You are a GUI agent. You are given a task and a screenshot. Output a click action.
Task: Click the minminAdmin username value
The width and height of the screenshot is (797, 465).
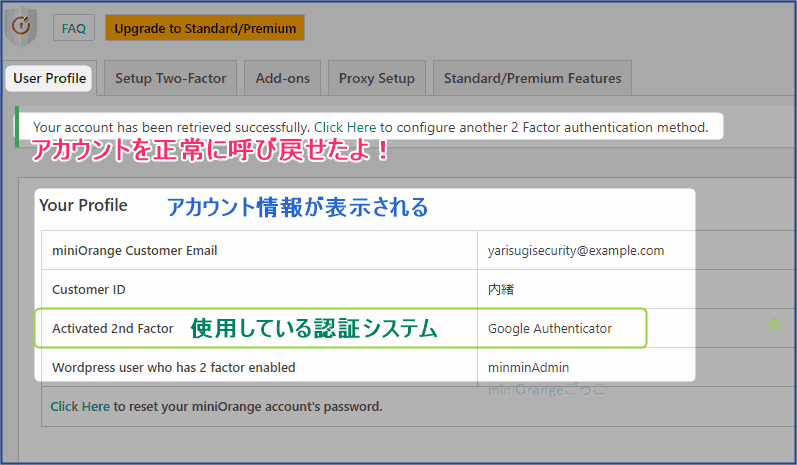coord(528,367)
